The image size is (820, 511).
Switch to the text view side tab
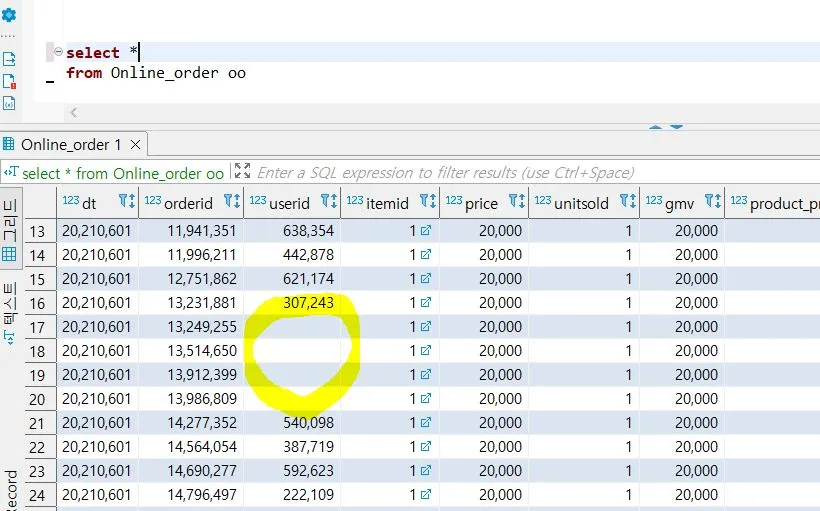tap(10, 313)
